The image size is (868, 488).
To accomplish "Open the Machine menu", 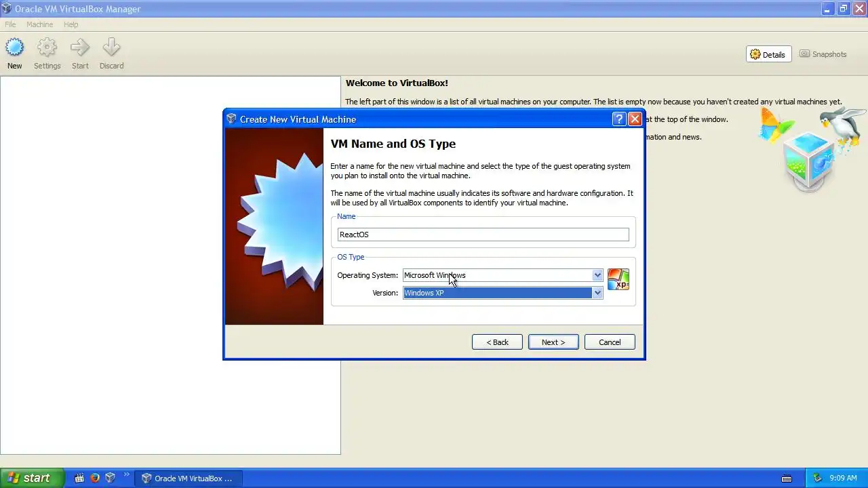I will (x=39, y=24).
